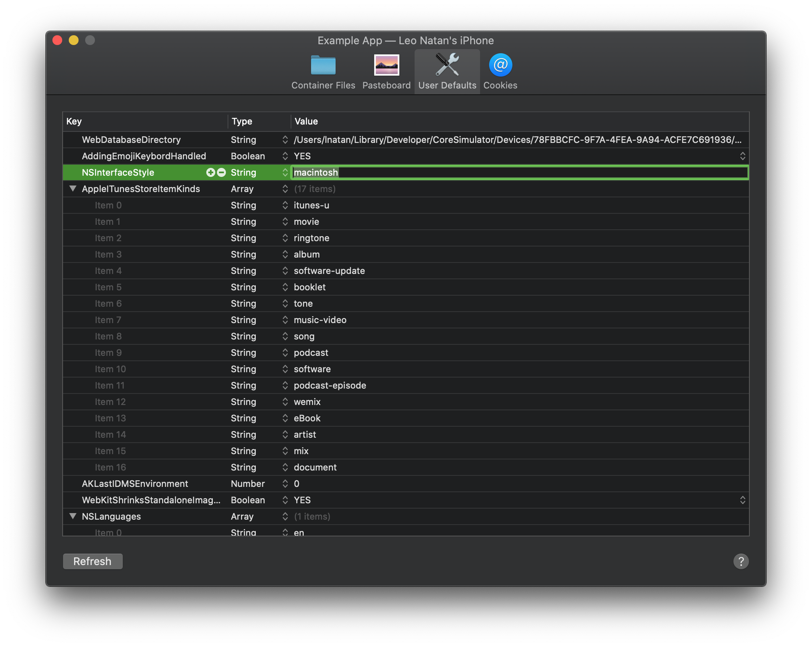Viewport: 812px width, 647px height.
Task: Click the minus icon on the NSInterfaceStyle row
Action: click(221, 172)
